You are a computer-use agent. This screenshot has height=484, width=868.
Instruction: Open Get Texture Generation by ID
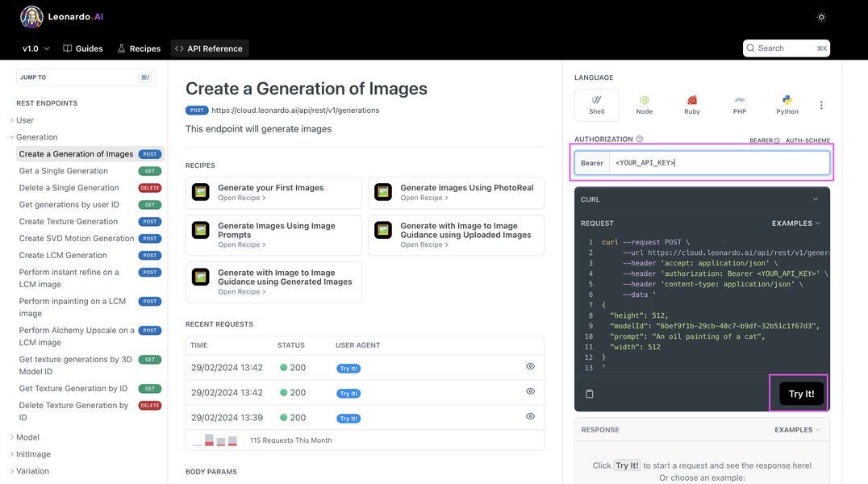pos(90,389)
